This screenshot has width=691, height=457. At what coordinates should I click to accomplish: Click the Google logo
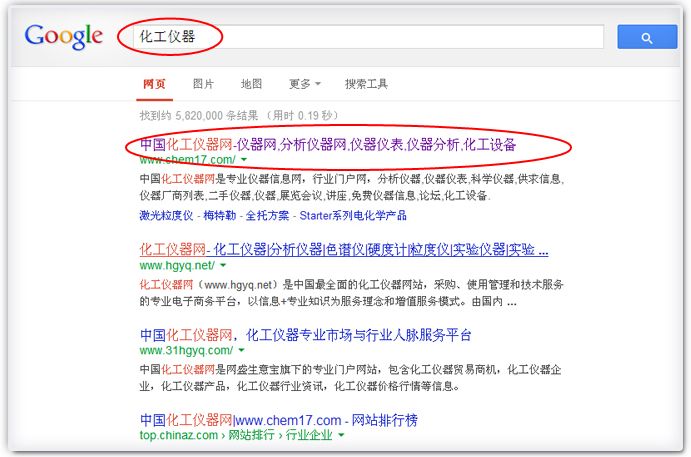[64, 36]
